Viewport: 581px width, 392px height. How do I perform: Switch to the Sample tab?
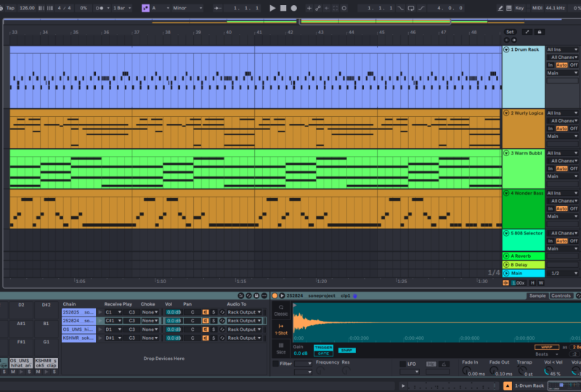(x=537, y=295)
